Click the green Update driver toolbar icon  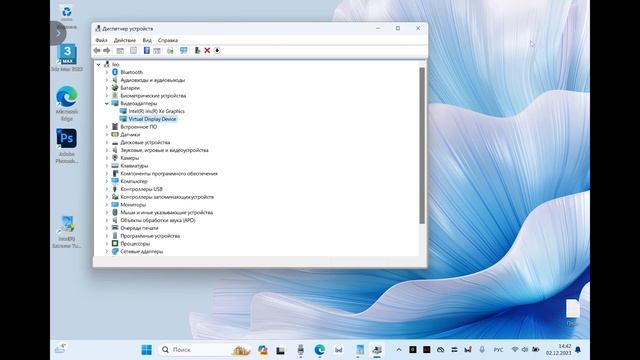point(197,51)
